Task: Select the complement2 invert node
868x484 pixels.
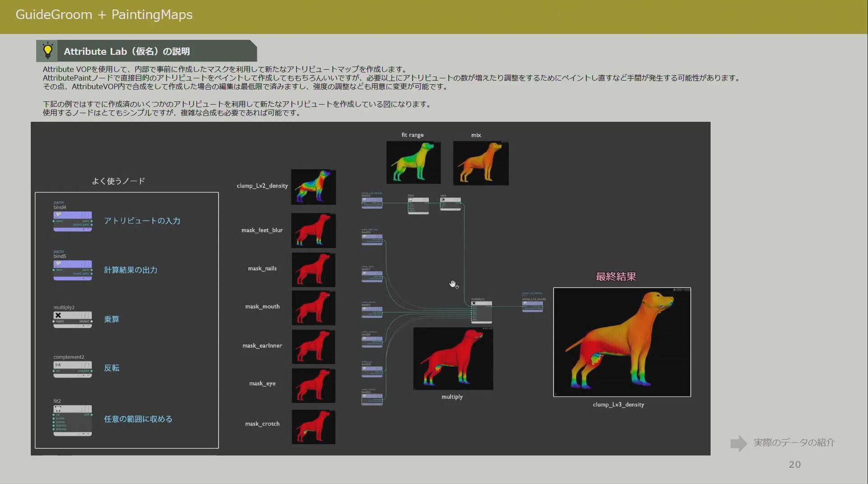Action: pyautogui.click(x=72, y=369)
